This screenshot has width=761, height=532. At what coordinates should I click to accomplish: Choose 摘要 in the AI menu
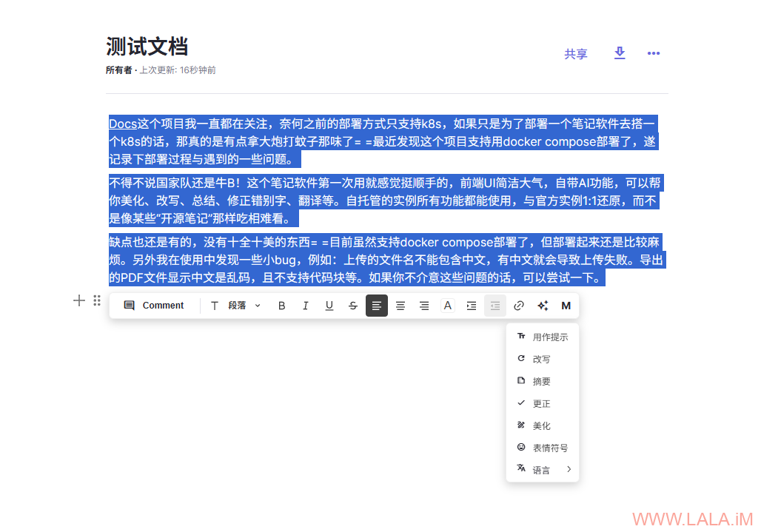541,381
